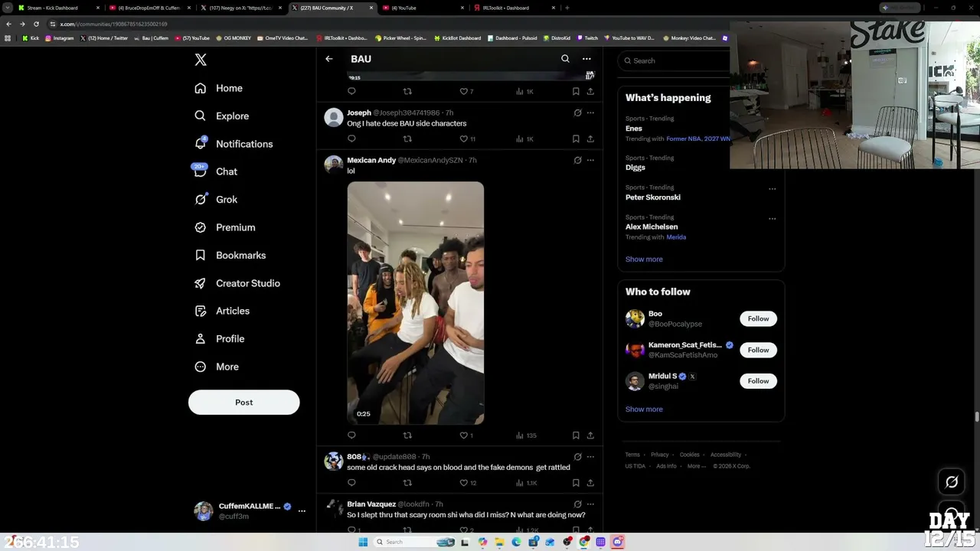This screenshot has width=980, height=551.
Task: Like Joseph's post with 11 likes
Action: coord(467,139)
